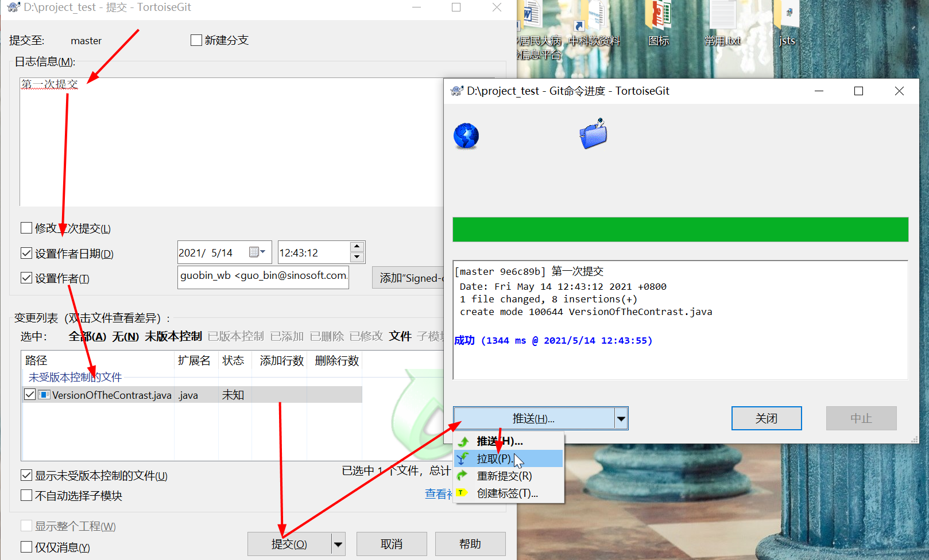Viewport: 929px width, 560px height.
Task: Enable 仅仅消息 checkbox
Action: click(x=26, y=547)
